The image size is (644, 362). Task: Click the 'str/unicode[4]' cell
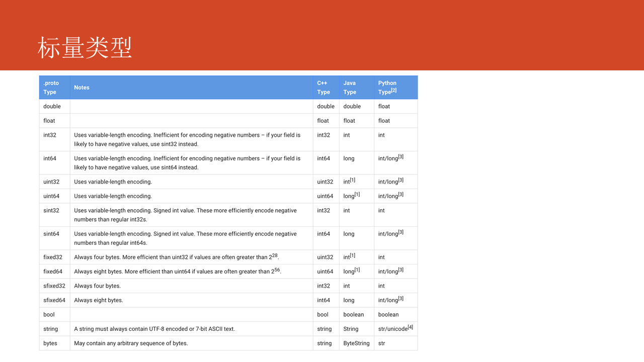click(x=395, y=328)
